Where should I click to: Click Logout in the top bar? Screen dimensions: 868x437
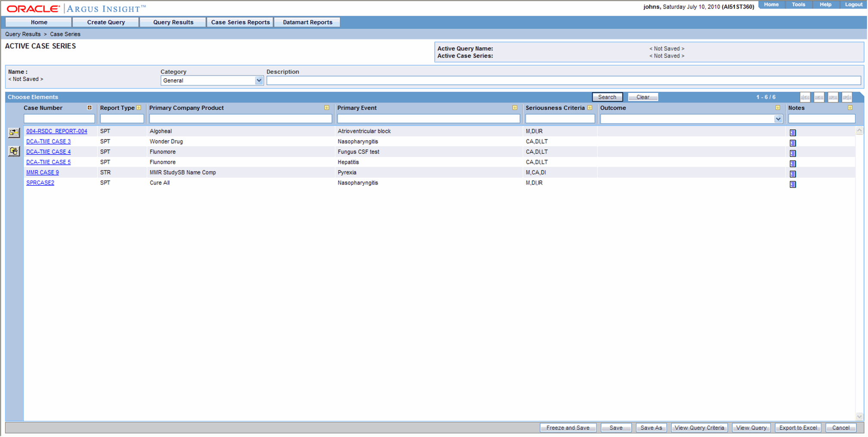point(853,5)
